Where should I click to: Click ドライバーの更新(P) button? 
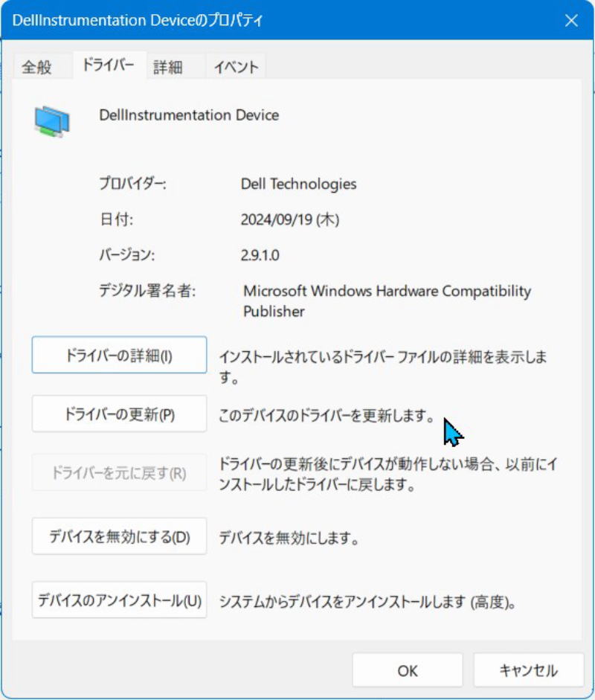coord(119,414)
